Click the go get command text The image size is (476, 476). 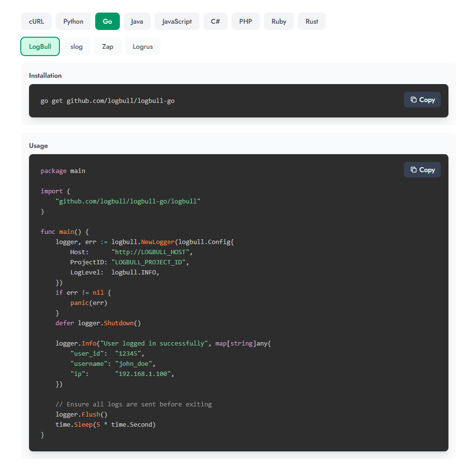coord(107,101)
